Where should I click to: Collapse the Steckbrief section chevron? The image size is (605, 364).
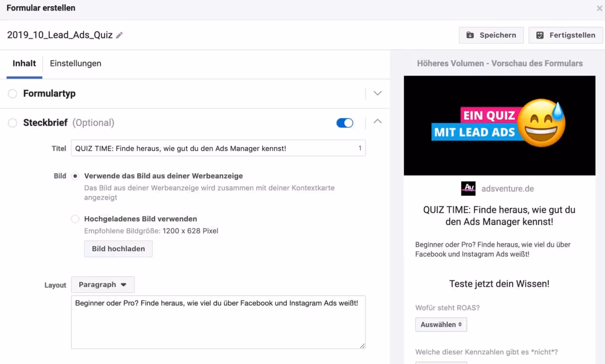[x=378, y=122]
